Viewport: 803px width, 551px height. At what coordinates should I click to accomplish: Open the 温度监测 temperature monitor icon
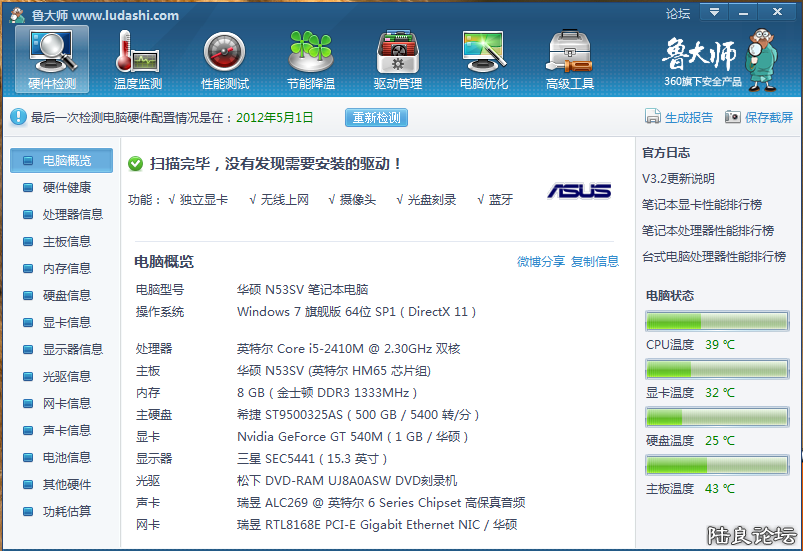(138, 52)
